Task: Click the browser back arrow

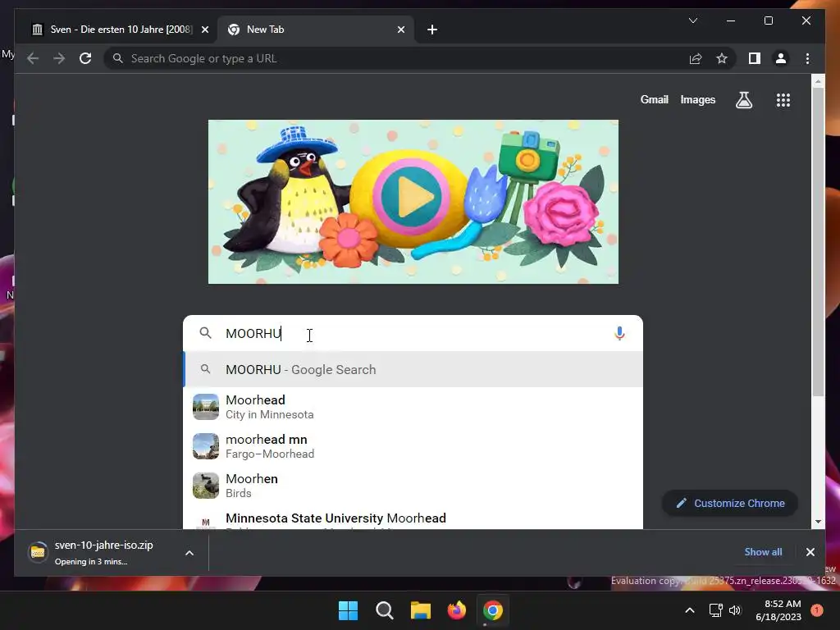Action: [33, 58]
